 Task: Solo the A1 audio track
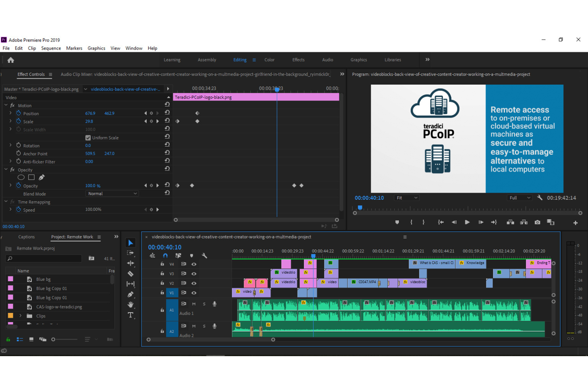coord(204,304)
